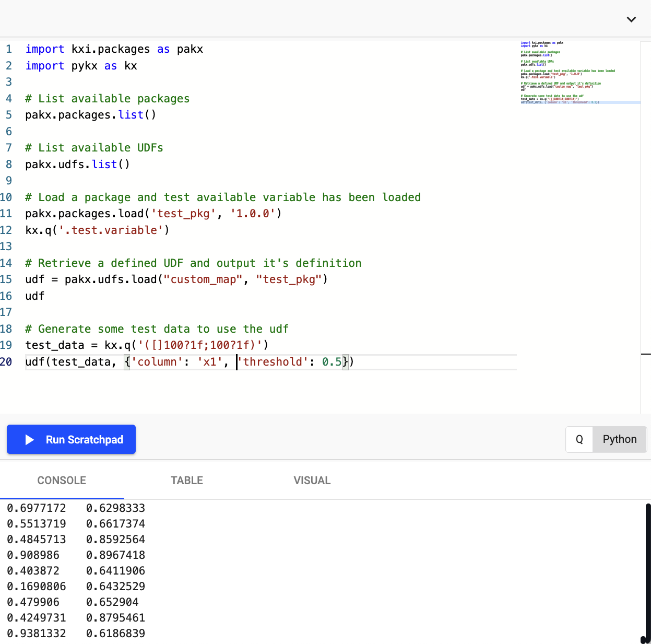Open the CONSOLE tab
Image resolution: width=651 pixels, height=644 pixels.
tap(62, 481)
